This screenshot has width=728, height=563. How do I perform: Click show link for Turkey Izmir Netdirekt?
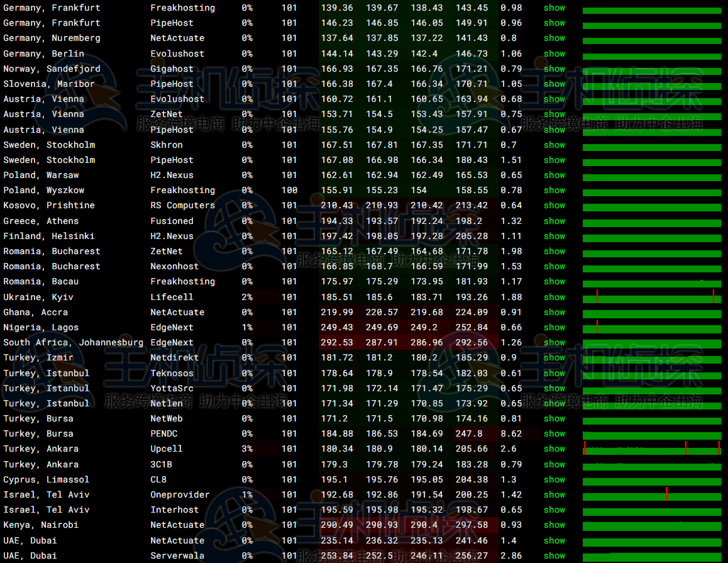tap(554, 358)
